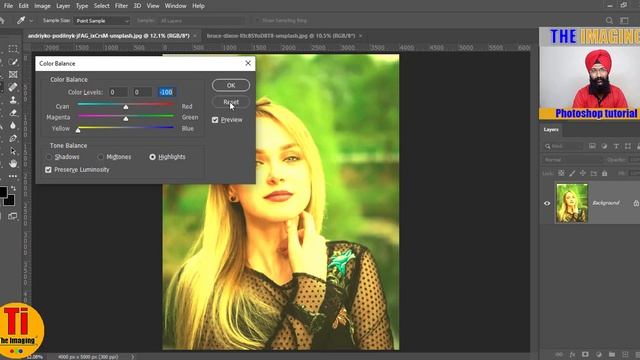Click the shape layer filter icon
This screenshot has height=360, width=640.
click(628, 146)
